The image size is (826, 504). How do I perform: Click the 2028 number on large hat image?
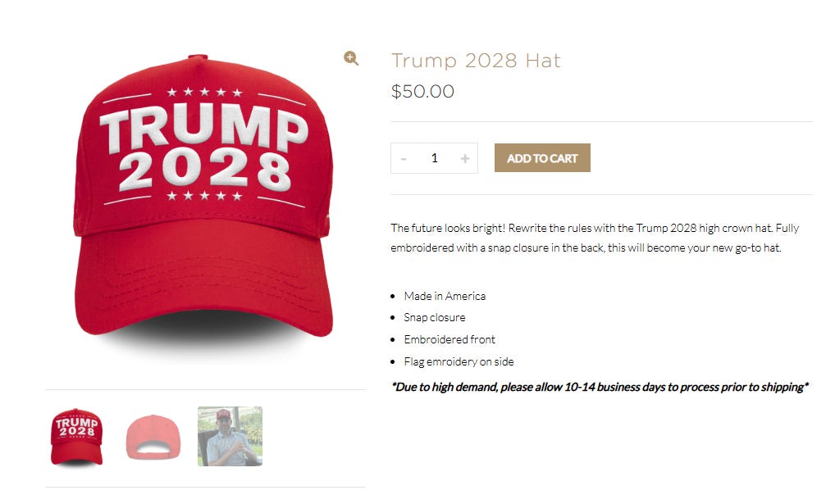pos(204,171)
